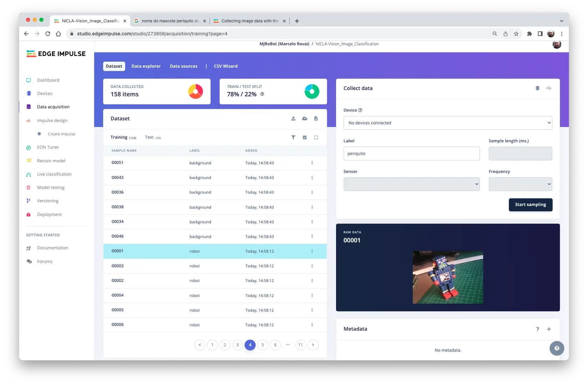The image size is (588, 385).
Task: Open three-dot menu for sample 00051
Action: coord(312,163)
